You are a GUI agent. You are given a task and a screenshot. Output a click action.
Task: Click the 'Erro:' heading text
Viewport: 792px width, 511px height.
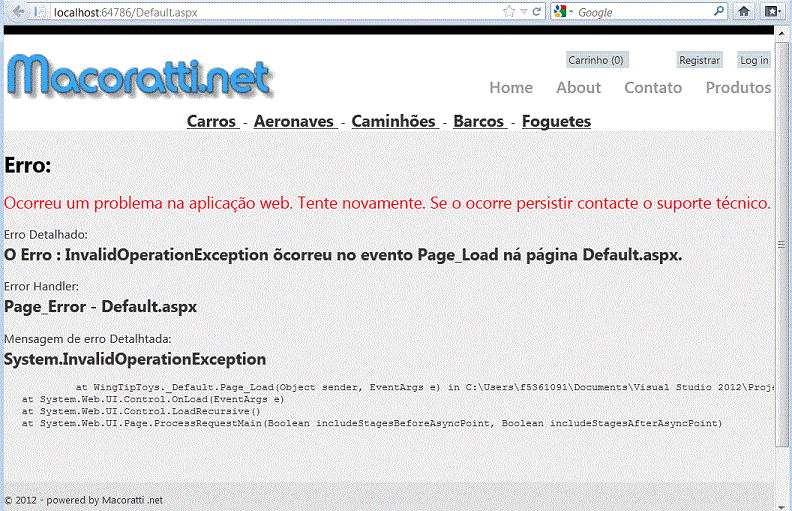coord(28,166)
